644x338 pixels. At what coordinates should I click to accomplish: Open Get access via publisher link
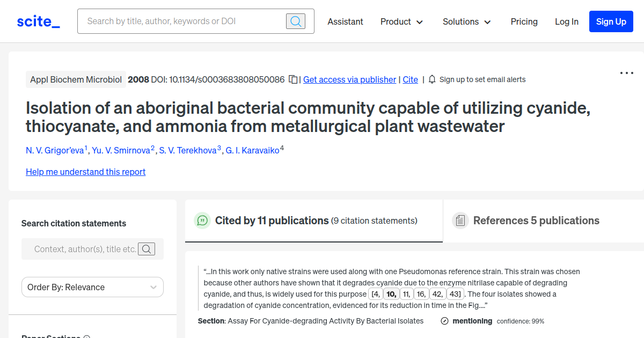pyautogui.click(x=349, y=79)
